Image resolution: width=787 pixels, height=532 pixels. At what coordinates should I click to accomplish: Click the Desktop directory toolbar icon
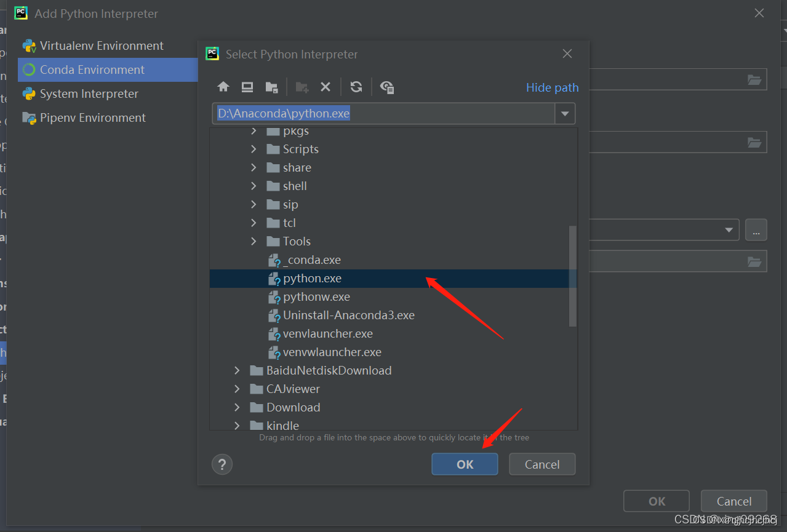[x=247, y=87]
